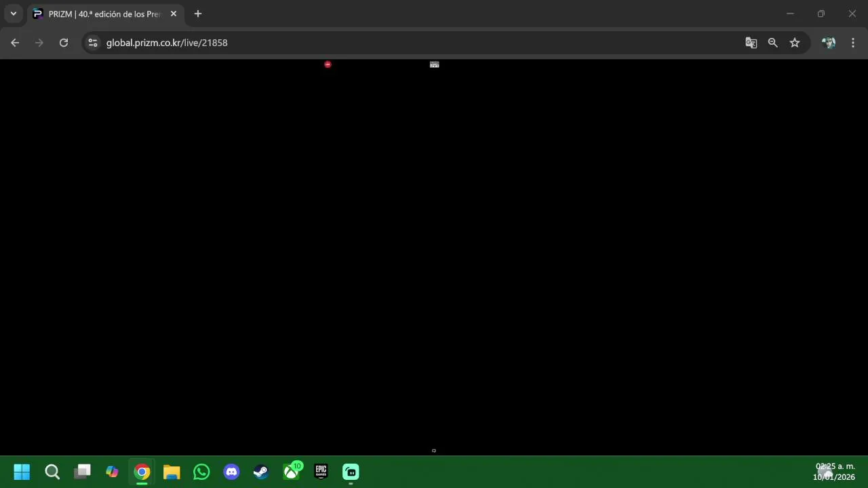The height and width of the screenshot is (488, 868).
Task: Launch Copilot from the taskbar
Action: click(112, 472)
